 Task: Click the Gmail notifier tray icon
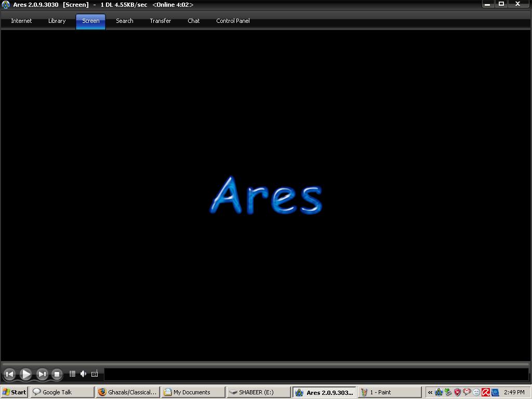[467, 392]
